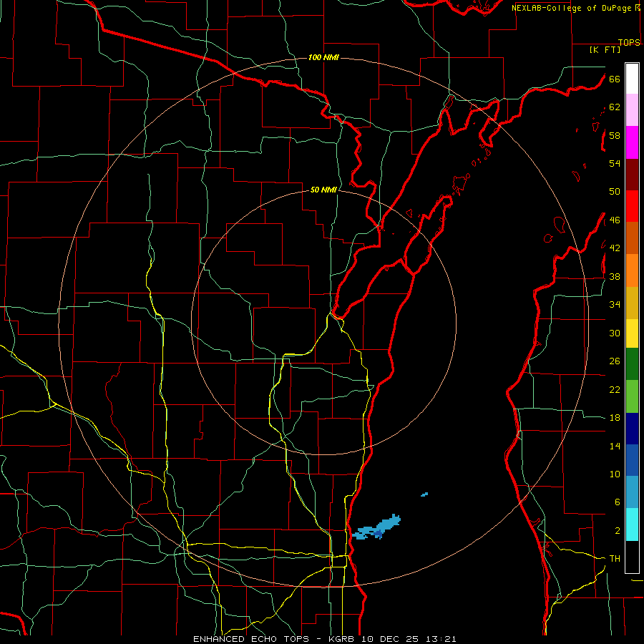Viewport: 644px width, 644px height.
Task: Click the legend value '2'
Action: tap(618, 531)
